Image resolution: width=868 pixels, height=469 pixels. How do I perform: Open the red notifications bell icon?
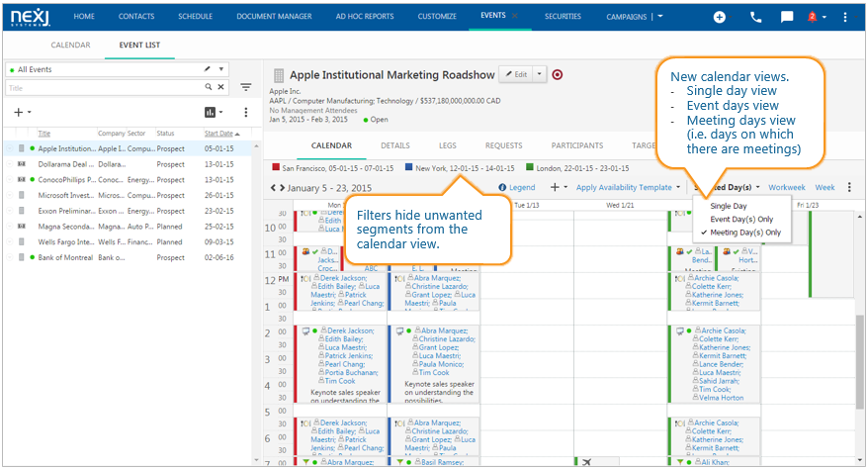812,17
